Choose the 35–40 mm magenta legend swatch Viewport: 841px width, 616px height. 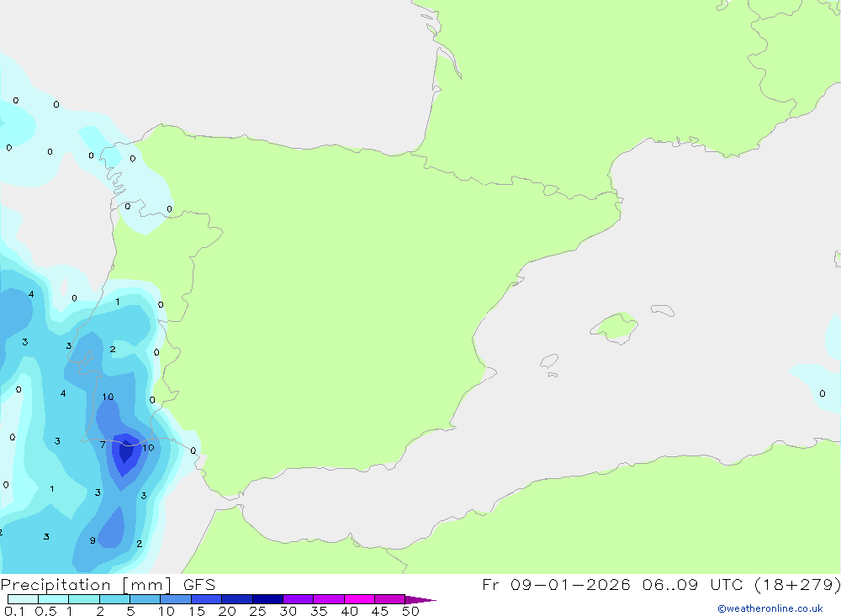(328, 599)
